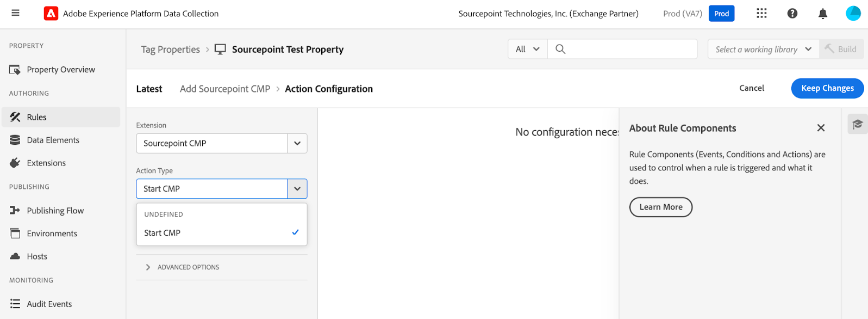The height and width of the screenshot is (319, 868).
Task: Go to Property Overview
Action: (x=61, y=70)
